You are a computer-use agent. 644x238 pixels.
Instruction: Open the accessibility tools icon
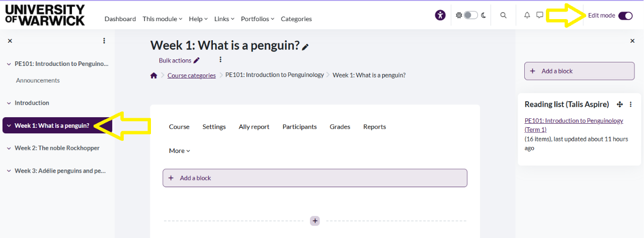point(440,15)
